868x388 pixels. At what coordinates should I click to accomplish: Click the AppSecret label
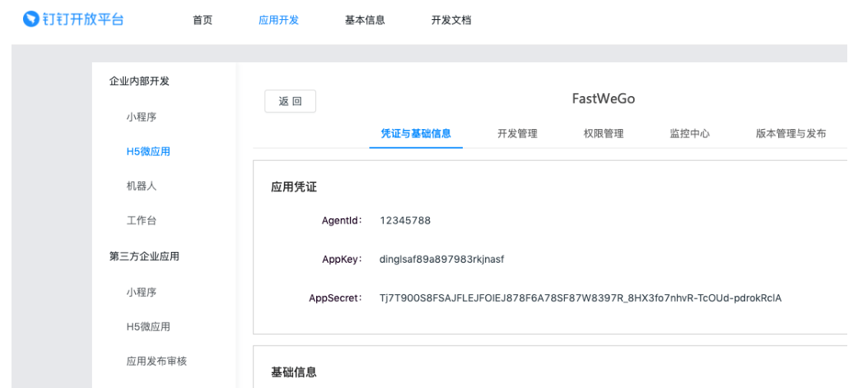(335, 298)
